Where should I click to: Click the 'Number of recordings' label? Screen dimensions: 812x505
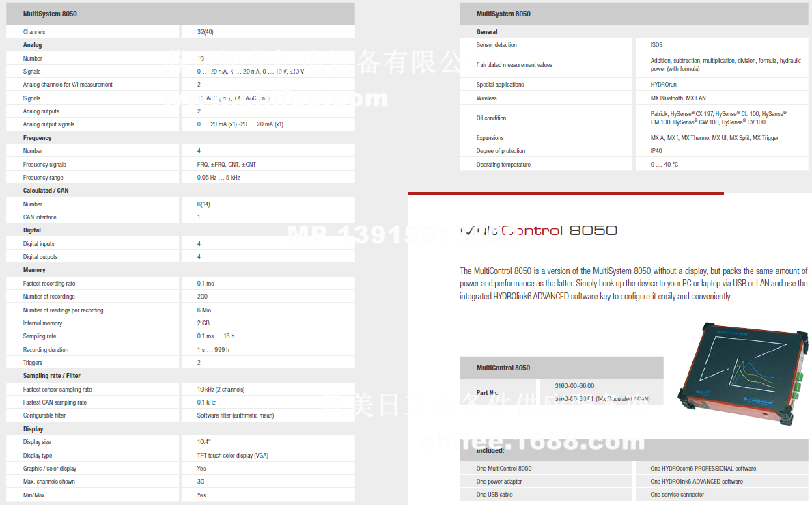point(48,297)
